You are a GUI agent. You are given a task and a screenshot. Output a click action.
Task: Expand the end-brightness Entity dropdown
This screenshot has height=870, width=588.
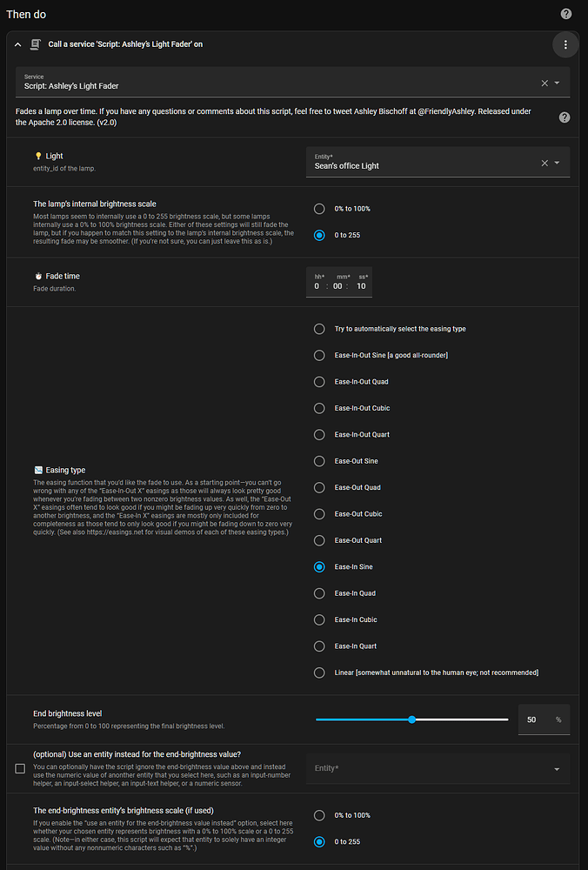557,769
